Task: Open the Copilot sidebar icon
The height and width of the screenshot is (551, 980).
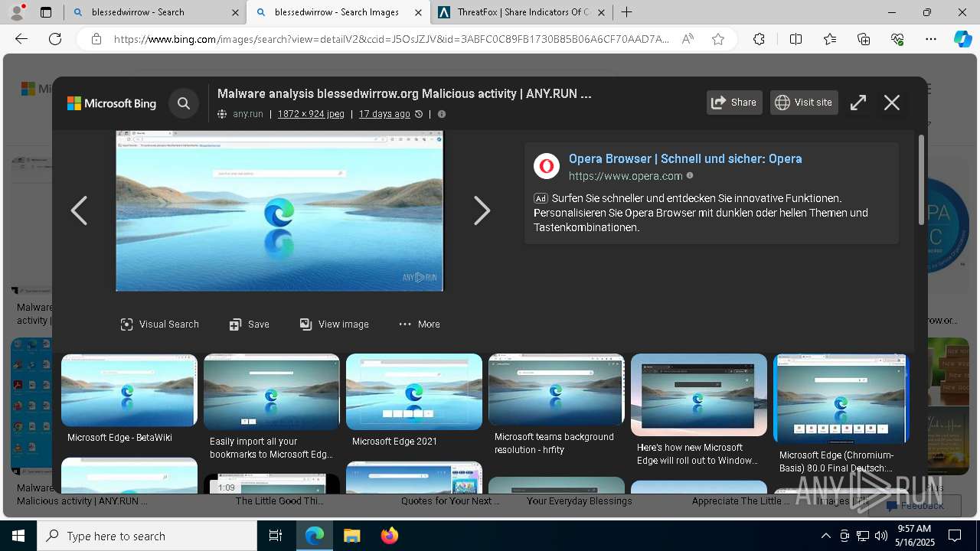Action: click(962, 39)
